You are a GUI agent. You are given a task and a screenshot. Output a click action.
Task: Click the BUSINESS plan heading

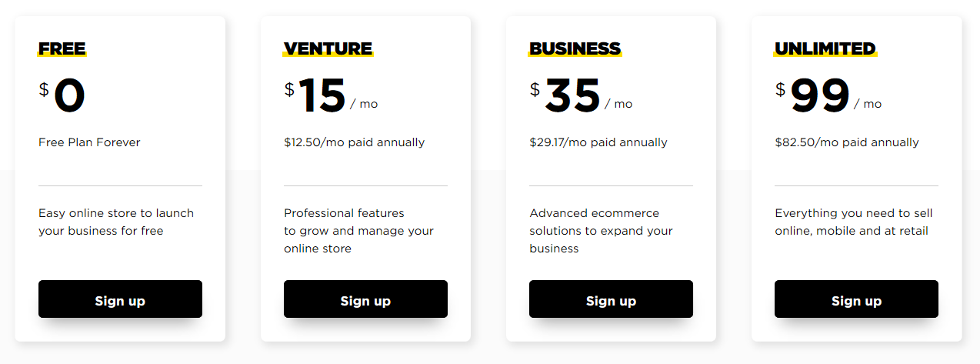tap(575, 49)
